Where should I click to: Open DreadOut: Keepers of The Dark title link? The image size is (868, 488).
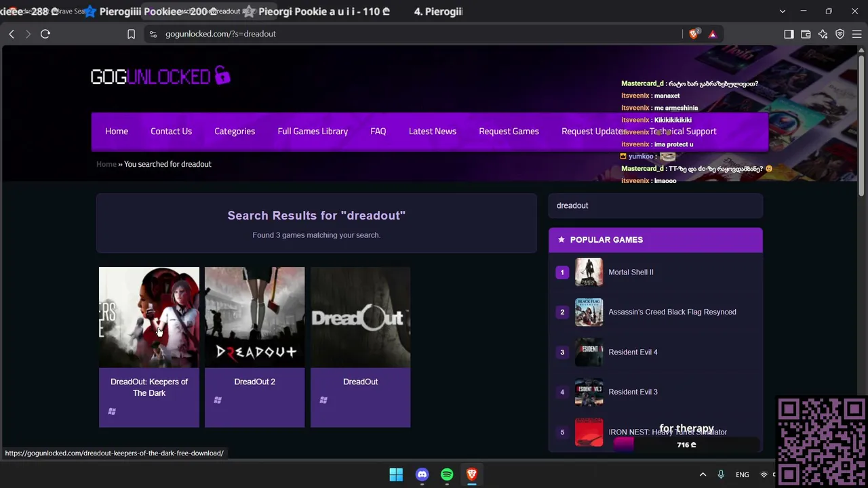coord(149,387)
